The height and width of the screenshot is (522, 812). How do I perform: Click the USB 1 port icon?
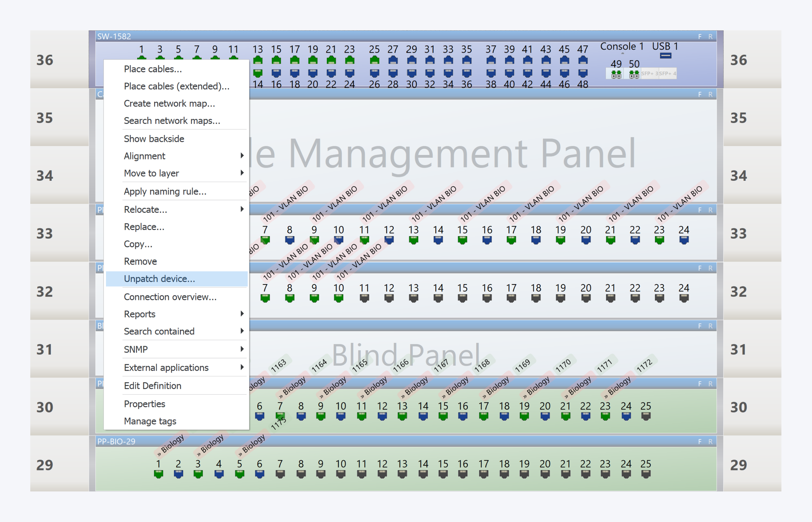665,55
